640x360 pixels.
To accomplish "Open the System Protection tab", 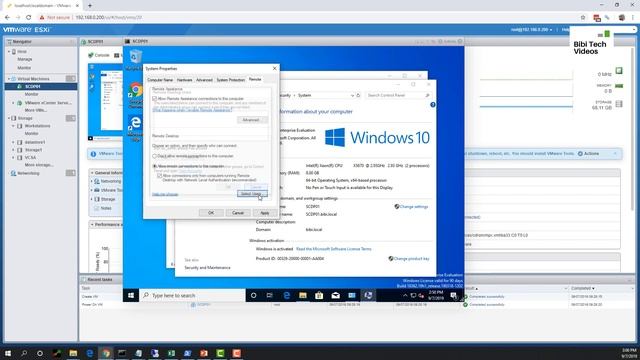I will click(231, 80).
